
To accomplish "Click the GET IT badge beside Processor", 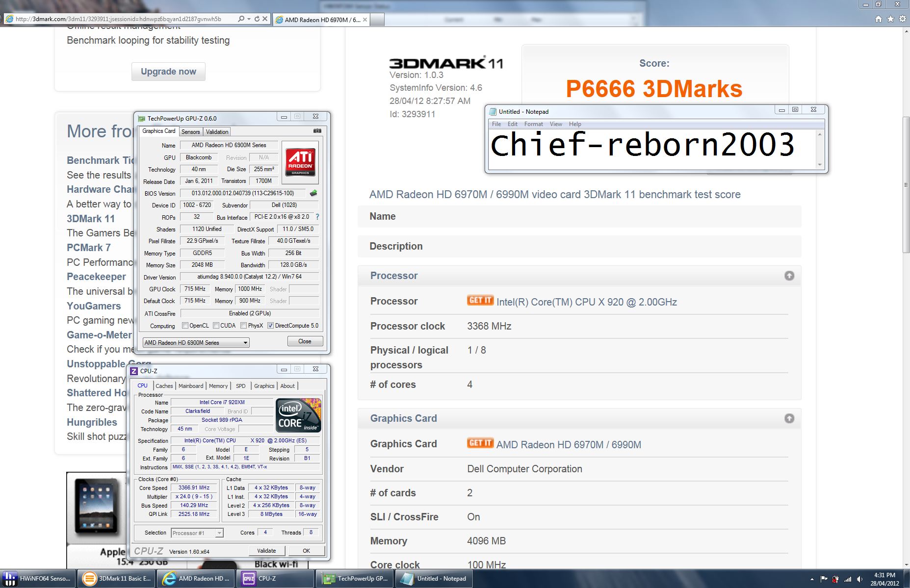I will (480, 301).
